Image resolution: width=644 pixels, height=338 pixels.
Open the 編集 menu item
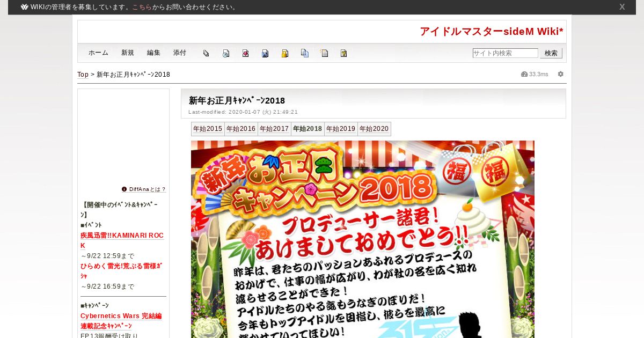pos(153,53)
